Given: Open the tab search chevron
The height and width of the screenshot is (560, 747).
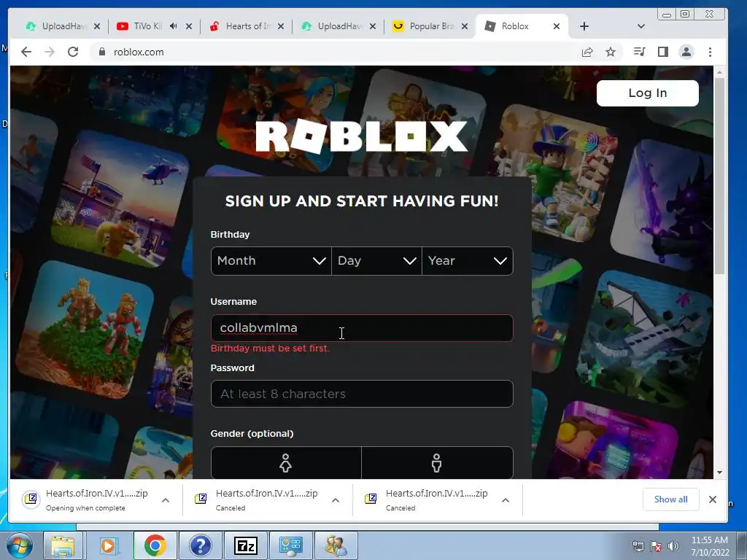Looking at the screenshot, I should coord(640,26).
